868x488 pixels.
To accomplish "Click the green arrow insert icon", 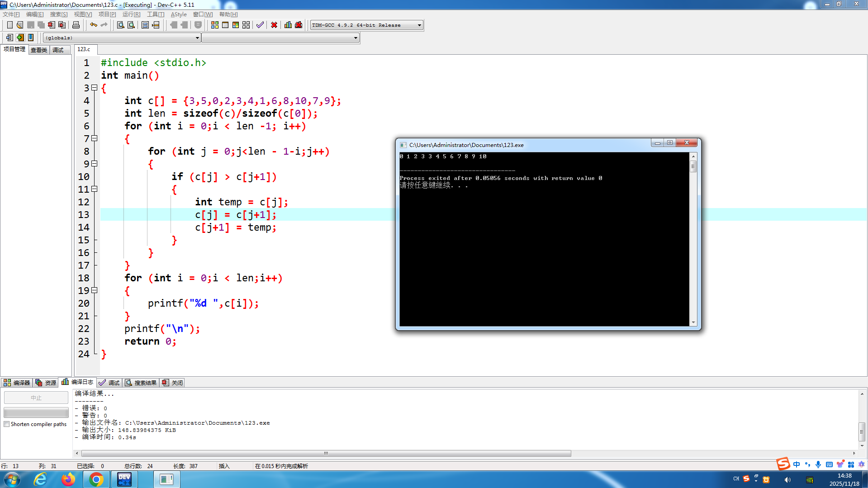I will point(20,38).
